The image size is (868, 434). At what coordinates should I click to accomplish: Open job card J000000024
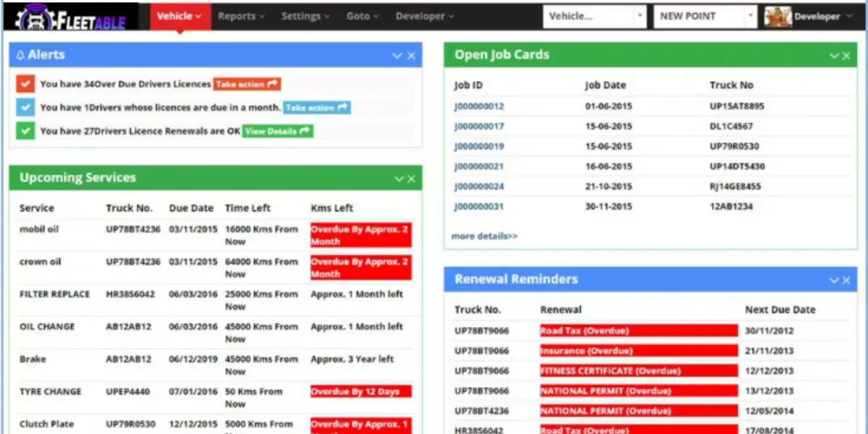click(x=479, y=187)
